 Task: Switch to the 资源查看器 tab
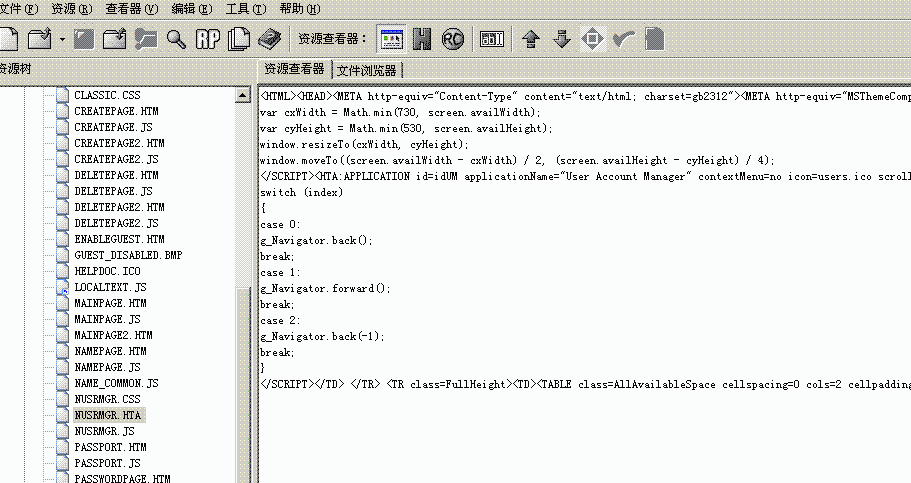294,69
